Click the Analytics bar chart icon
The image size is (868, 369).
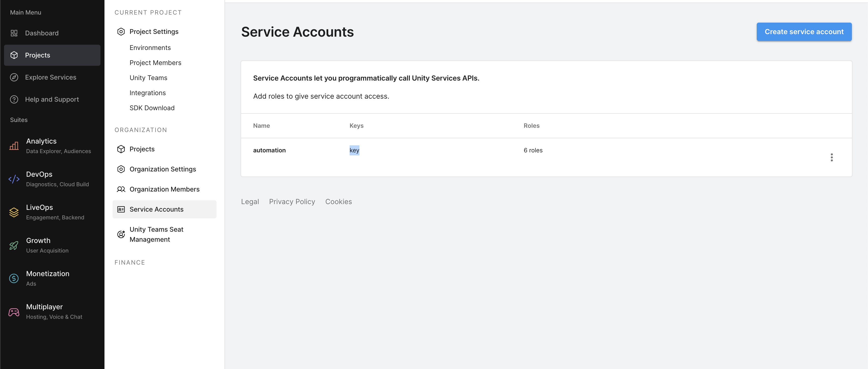pyautogui.click(x=14, y=146)
